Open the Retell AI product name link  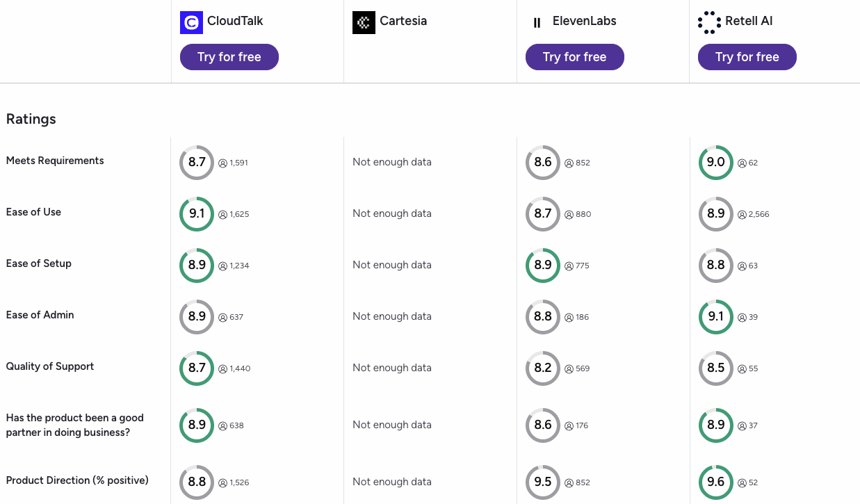pos(749,21)
